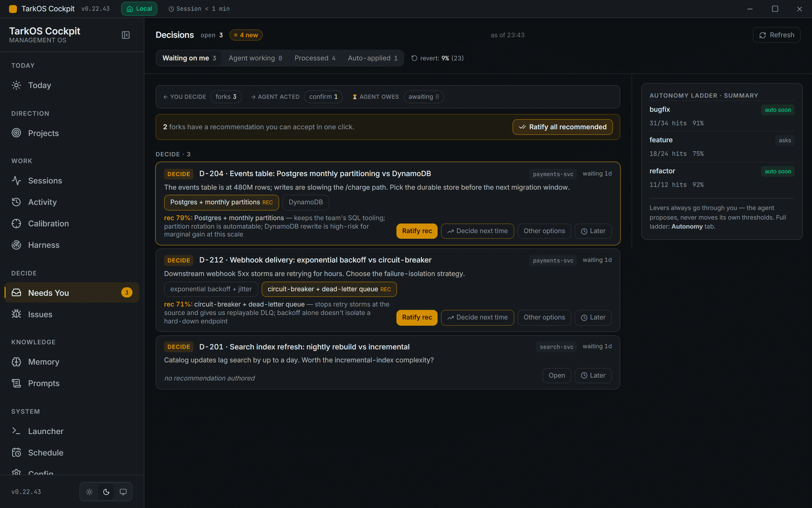Click payments-svc tag on D-204
Image resolution: width=812 pixels, height=508 pixels.
coord(553,174)
